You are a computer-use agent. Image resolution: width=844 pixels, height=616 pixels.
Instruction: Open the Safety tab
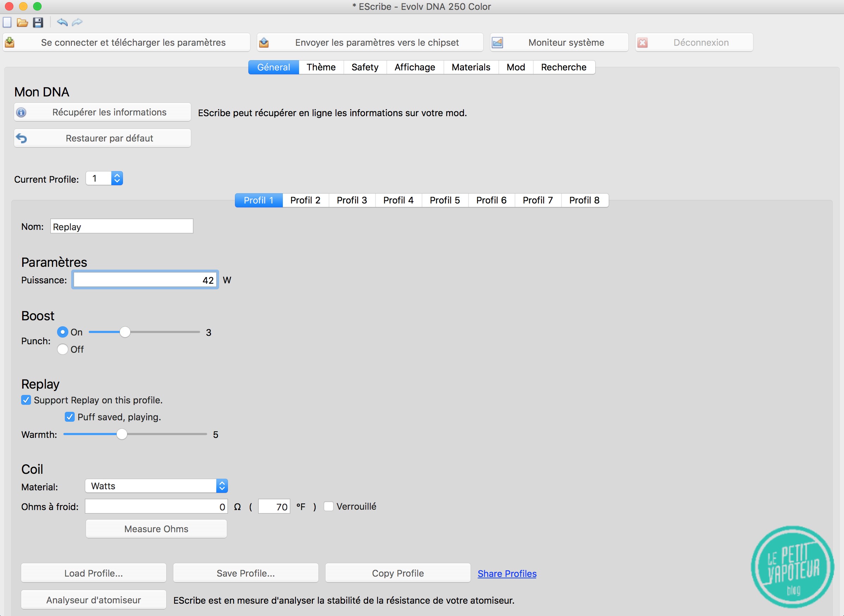[x=365, y=67]
